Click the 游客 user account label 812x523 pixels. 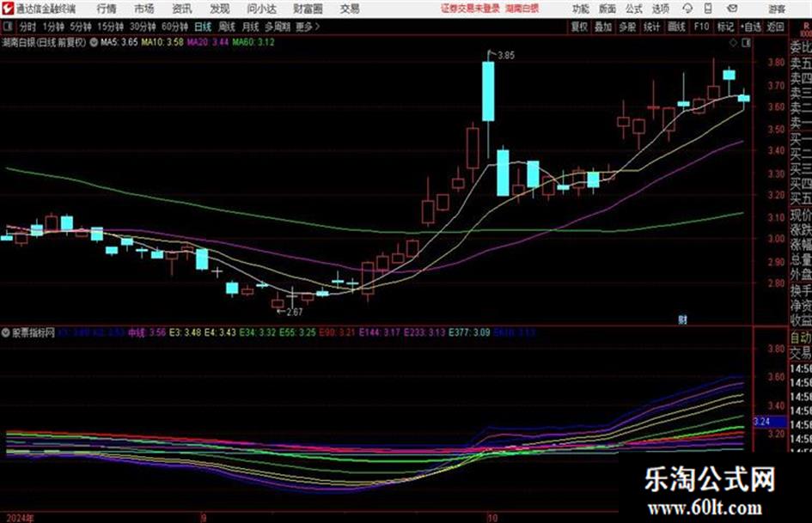tap(776, 9)
